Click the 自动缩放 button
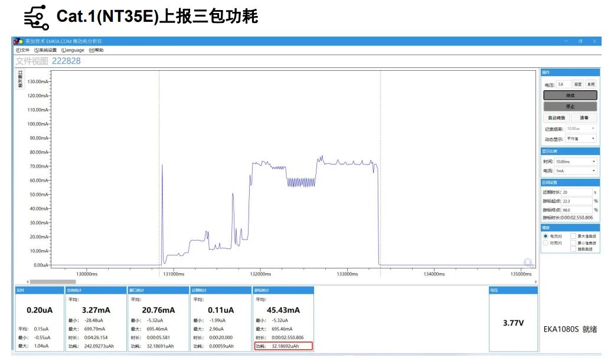614x364 pixels. pos(556,117)
